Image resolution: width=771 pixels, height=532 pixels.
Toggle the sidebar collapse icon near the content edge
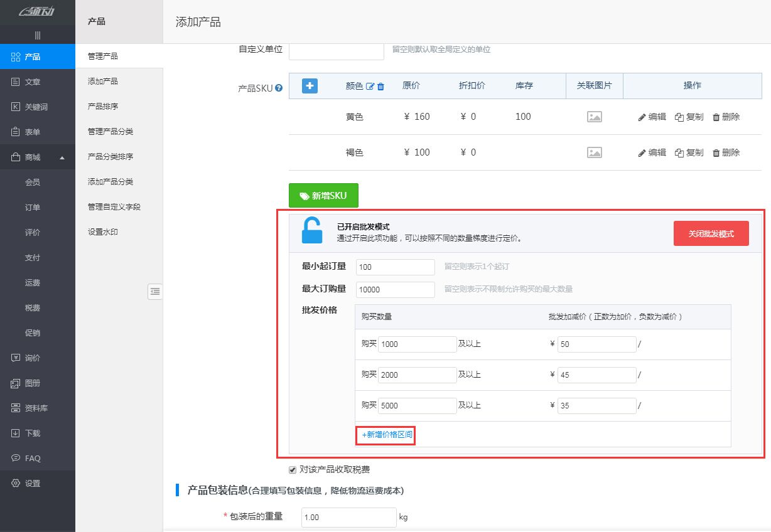(x=155, y=292)
